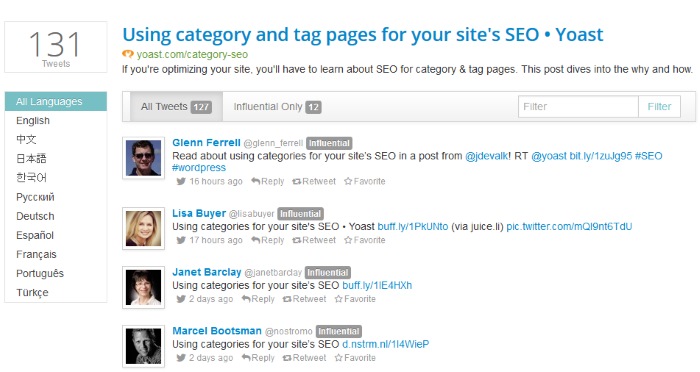This screenshot has width=700, height=372.
Task: Click the Twitter bird icon on Janet Barclay's tweet
Action: click(x=181, y=299)
